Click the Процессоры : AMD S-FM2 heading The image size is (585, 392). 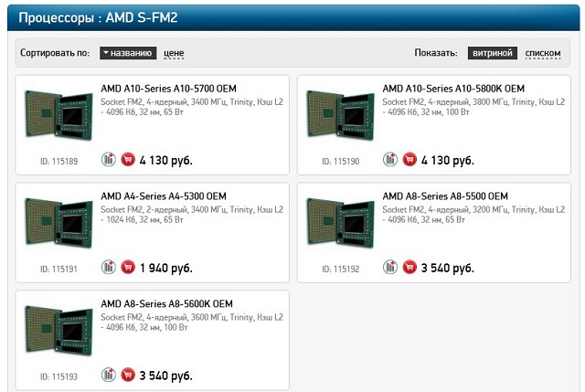click(98, 17)
